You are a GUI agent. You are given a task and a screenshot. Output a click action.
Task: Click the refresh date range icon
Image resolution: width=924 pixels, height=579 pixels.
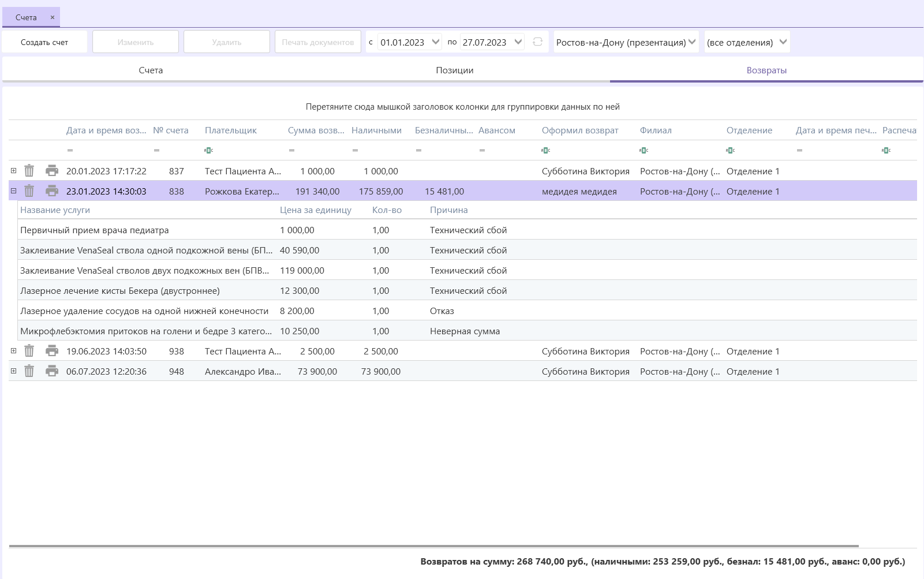[x=537, y=42]
